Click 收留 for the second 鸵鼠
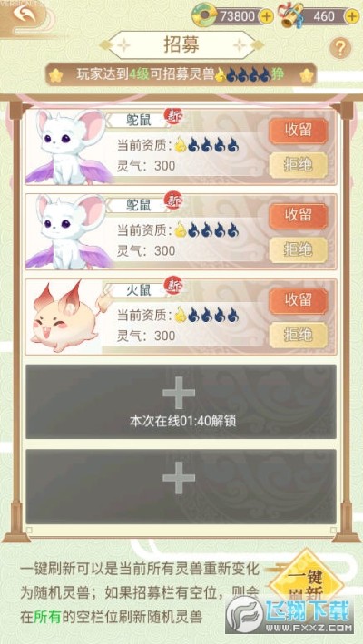This screenshot has width=363, height=644. (x=299, y=216)
